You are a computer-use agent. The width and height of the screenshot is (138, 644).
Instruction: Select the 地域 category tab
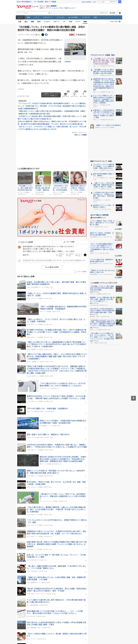pyautogui.click(x=85, y=21)
